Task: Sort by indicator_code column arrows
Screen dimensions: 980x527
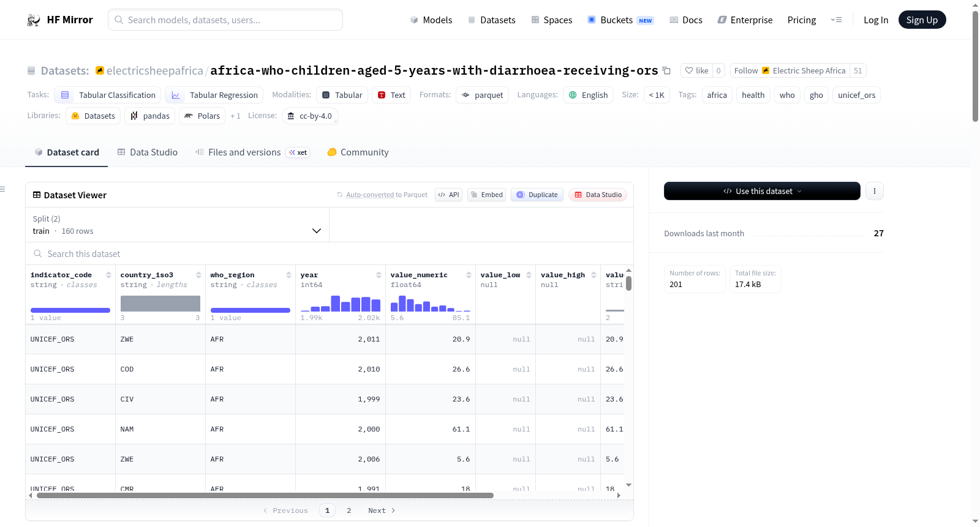Action: click(x=108, y=275)
